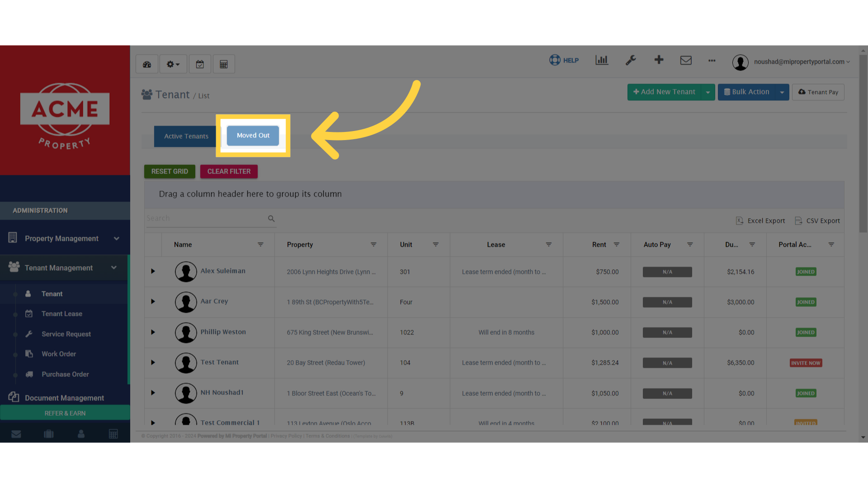Image resolution: width=868 pixels, height=488 pixels.
Task: Expand the NH Noushad1 row
Action: point(153,393)
